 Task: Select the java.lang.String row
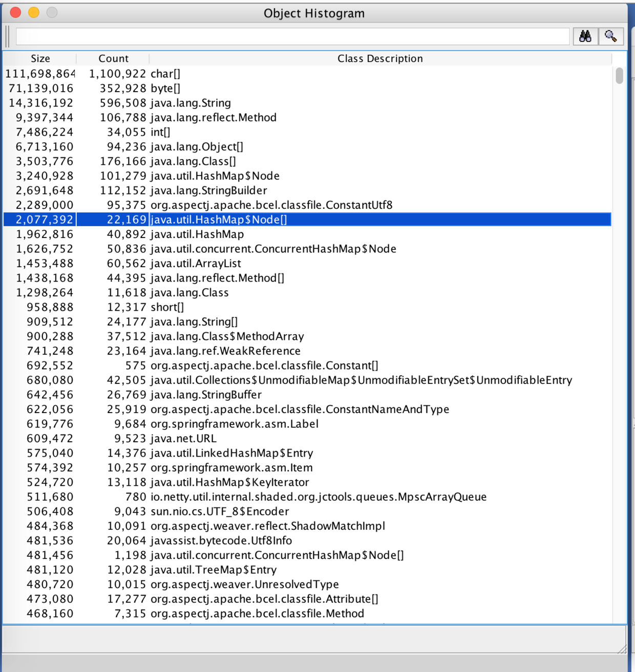307,103
